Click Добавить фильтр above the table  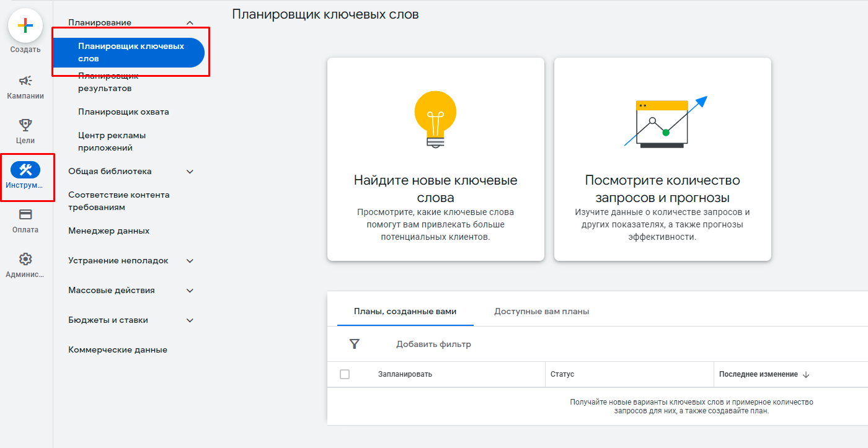[433, 343]
